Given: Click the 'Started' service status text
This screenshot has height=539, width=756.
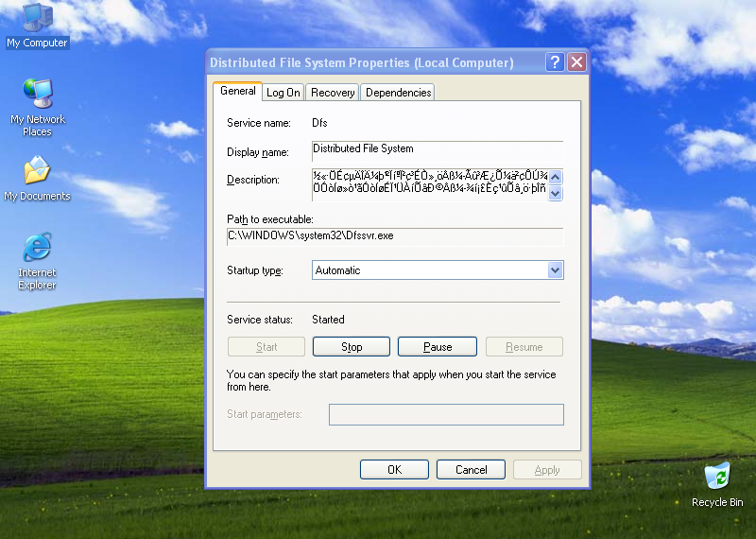Looking at the screenshot, I should tap(328, 320).
